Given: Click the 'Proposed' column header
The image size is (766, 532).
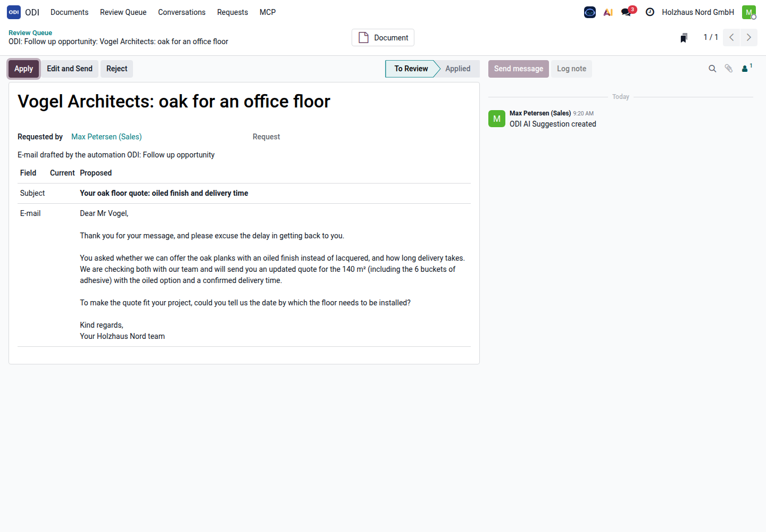Looking at the screenshot, I should [96, 173].
